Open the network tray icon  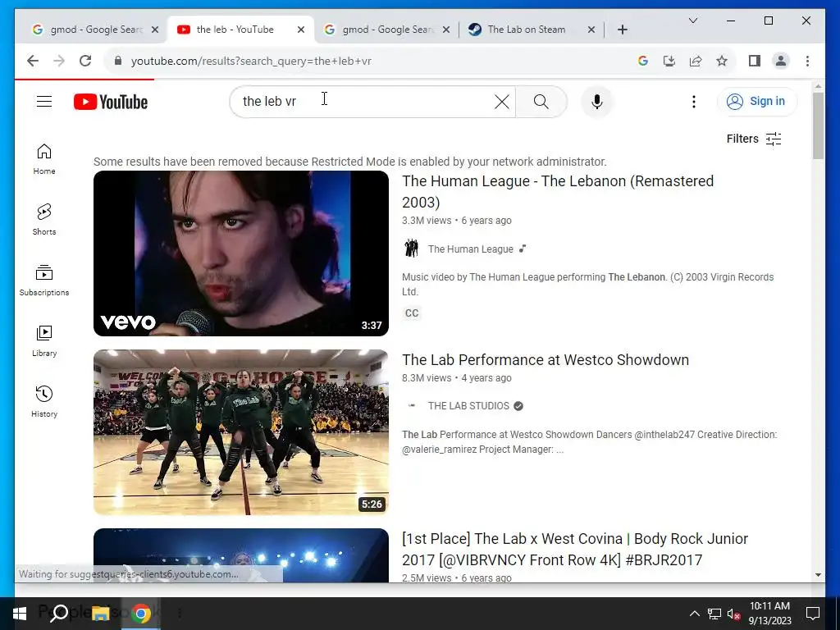click(x=714, y=614)
